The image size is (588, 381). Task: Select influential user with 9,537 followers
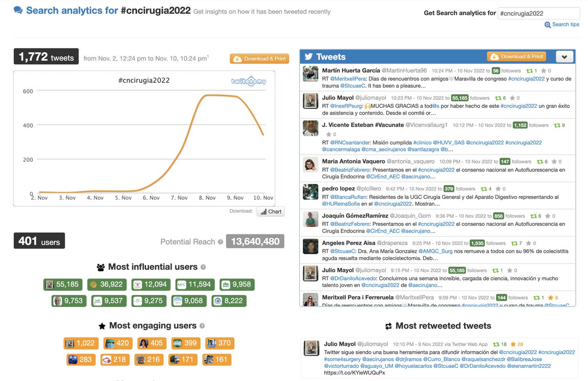109,301
